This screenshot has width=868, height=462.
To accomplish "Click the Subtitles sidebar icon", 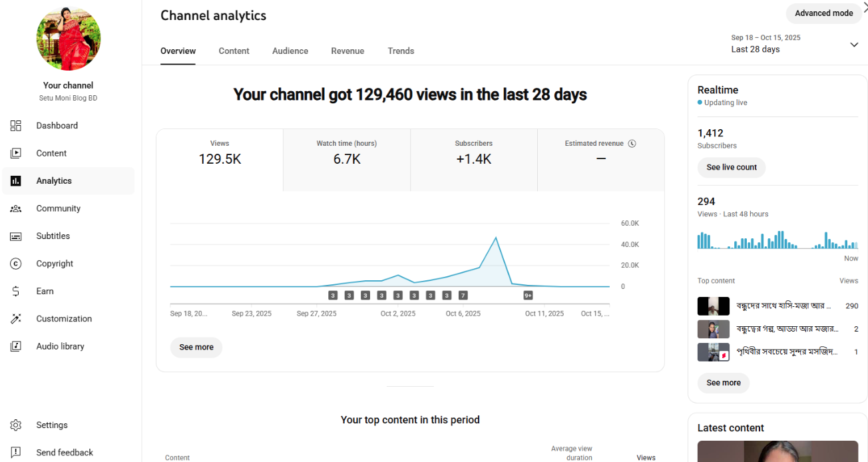I will (15, 236).
